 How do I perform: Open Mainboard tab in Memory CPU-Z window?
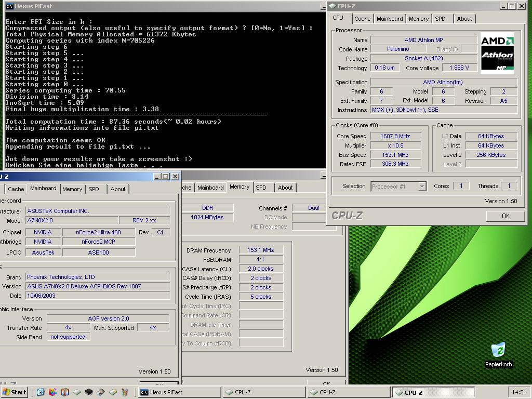pos(210,188)
